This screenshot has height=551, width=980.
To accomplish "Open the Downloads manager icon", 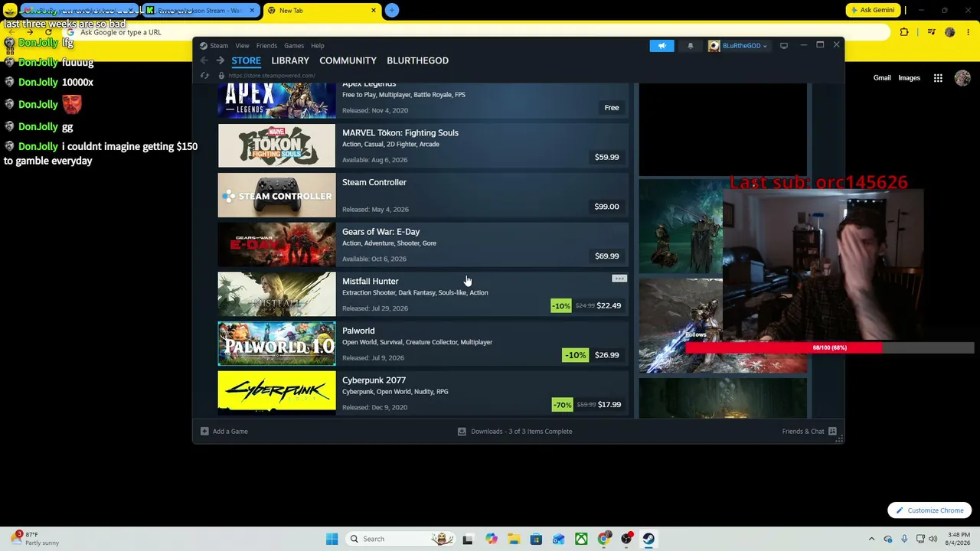I will coord(462,432).
